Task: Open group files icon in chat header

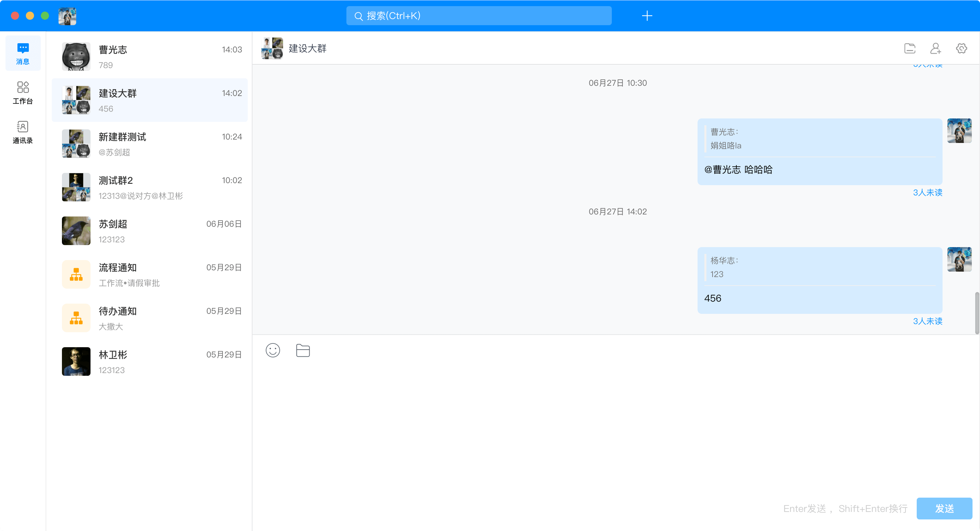Action: click(x=910, y=48)
